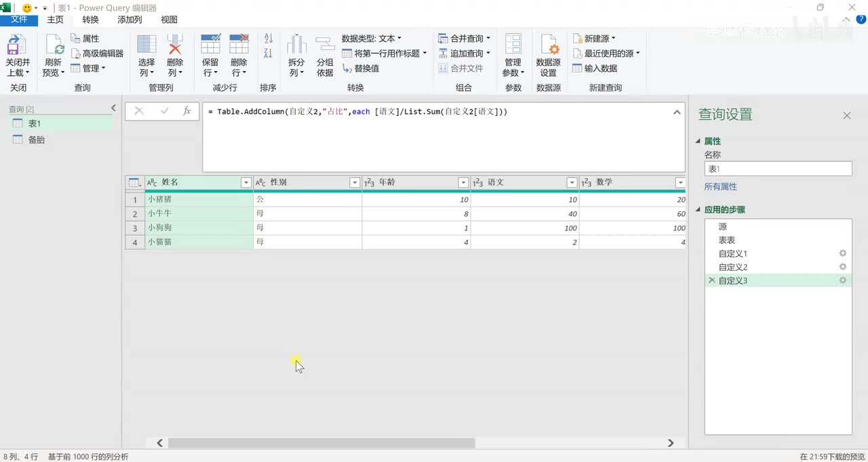
Task: Click the 小牛牛 cell in the 姓名 column
Action: point(199,213)
